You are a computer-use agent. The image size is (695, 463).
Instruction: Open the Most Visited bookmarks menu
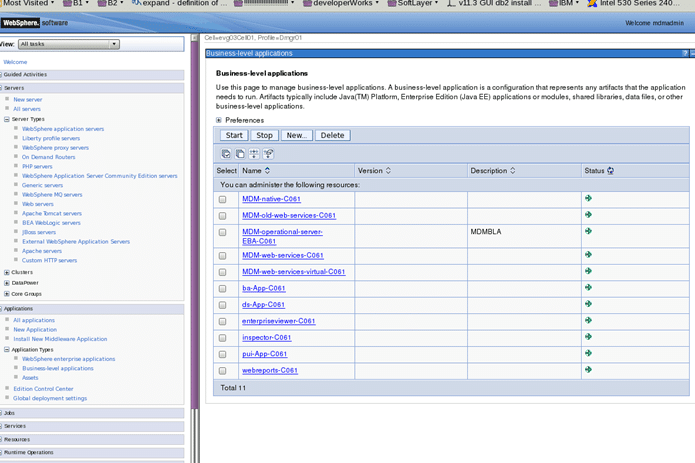tap(28, 3)
